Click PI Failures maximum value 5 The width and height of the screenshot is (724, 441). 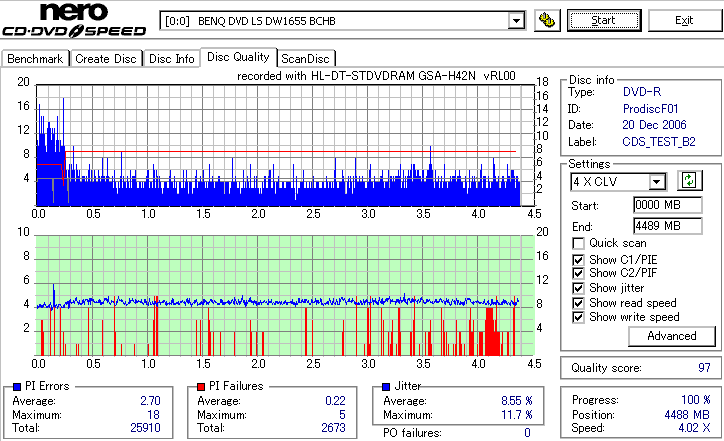342,415
